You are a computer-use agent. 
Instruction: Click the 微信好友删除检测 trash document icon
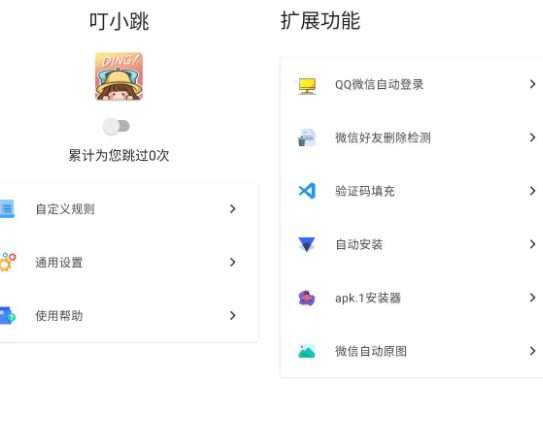pyautogui.click(x=307, y=137)
